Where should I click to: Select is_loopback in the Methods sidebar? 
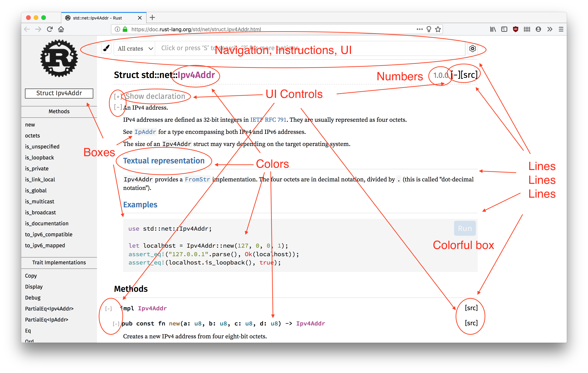pos(39,158)
